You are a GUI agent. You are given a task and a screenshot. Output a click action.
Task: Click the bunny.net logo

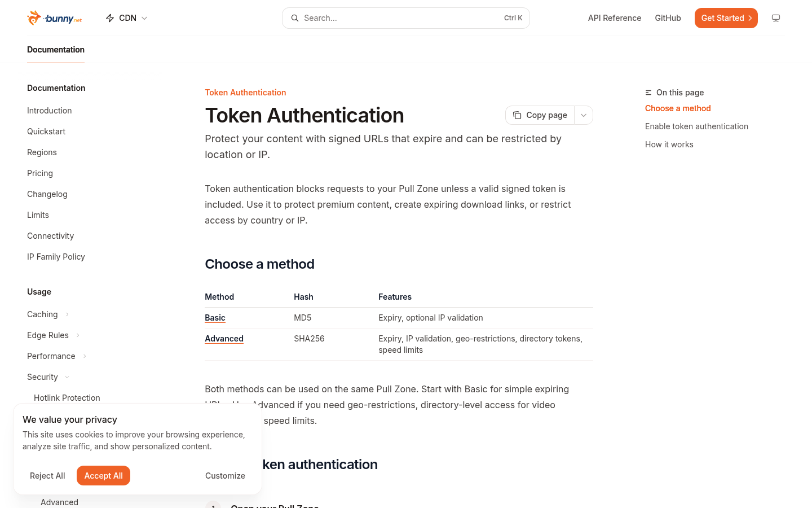coord(55,18)
